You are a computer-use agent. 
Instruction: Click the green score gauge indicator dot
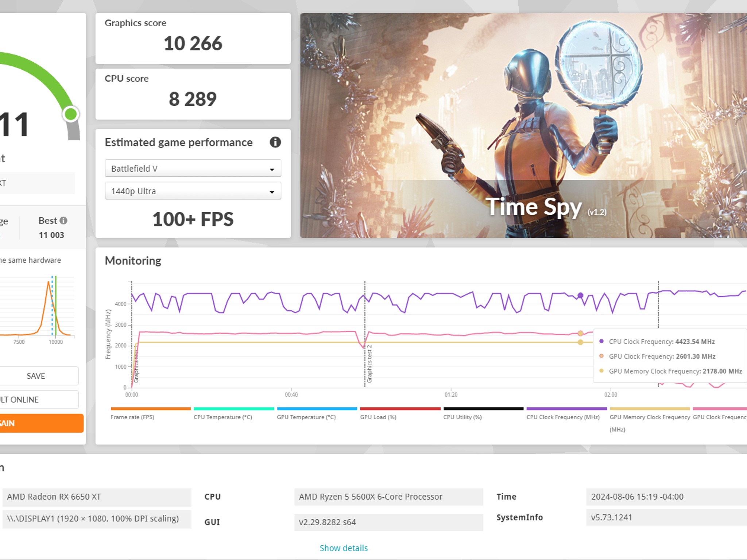71,114
